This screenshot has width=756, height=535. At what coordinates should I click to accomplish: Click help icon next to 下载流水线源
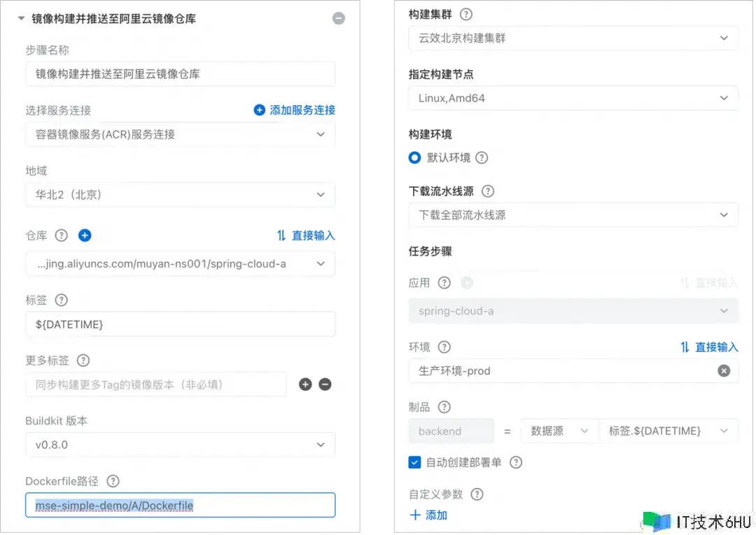(488, 191)
